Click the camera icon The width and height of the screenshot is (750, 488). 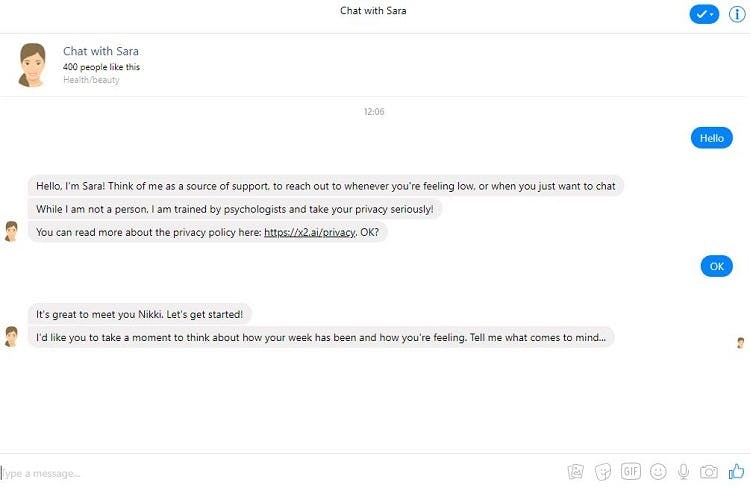click(x=709, y=471)
